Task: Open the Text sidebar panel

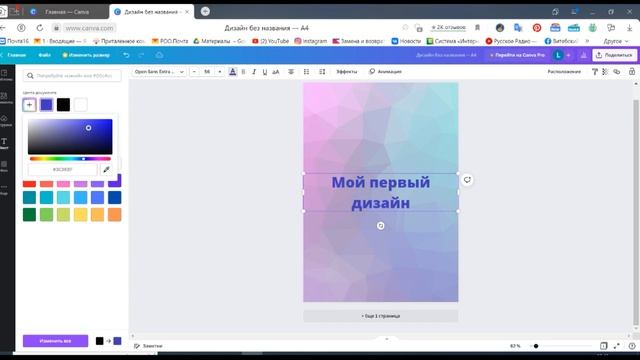Action: 4,143
